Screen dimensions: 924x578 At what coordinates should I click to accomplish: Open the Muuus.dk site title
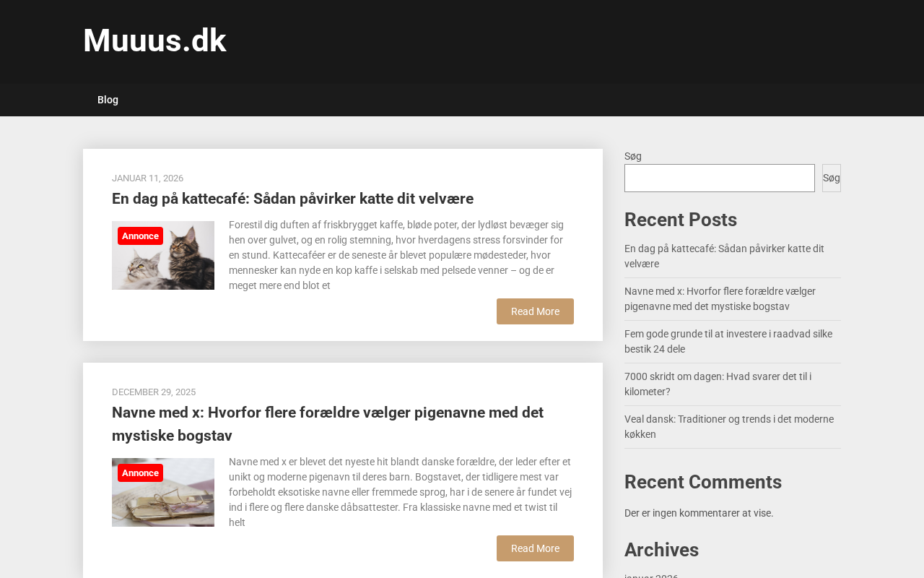point(154,40)
